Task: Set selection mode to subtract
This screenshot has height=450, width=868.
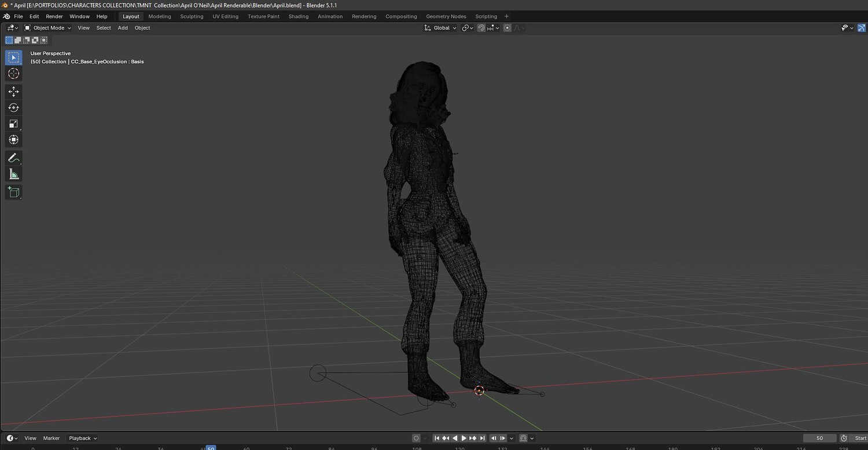Action: click(27, 40)
